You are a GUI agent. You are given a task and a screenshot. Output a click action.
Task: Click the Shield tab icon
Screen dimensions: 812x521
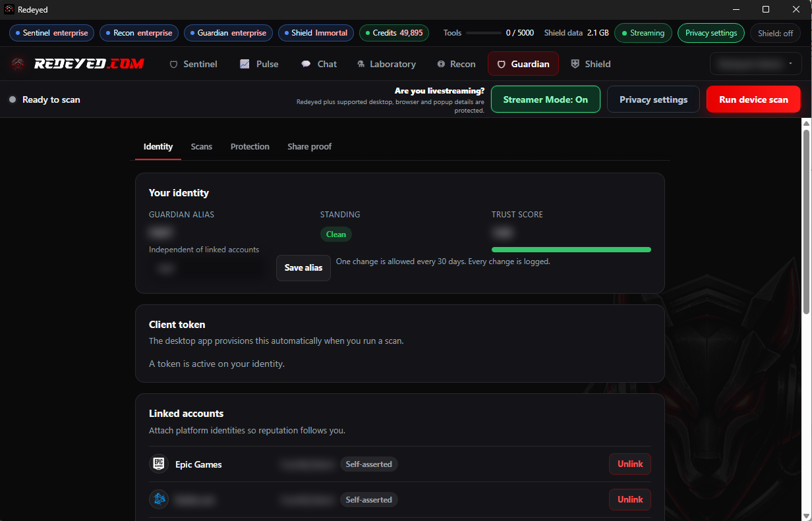click(x=575, y=64)
